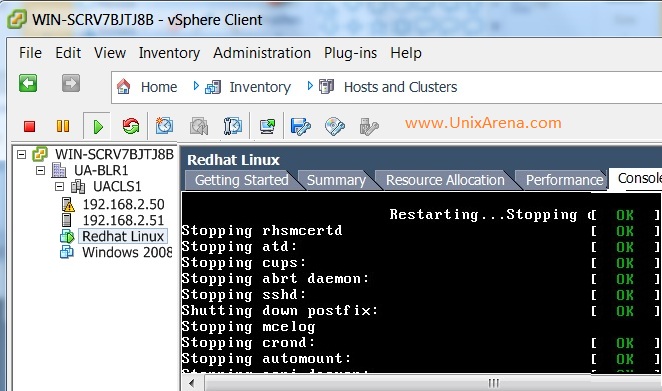Image resolution: width=662 pixels, height=391 pixels.
Task: Click inside the Redhat Linux console screen
Action: (422, 282)
